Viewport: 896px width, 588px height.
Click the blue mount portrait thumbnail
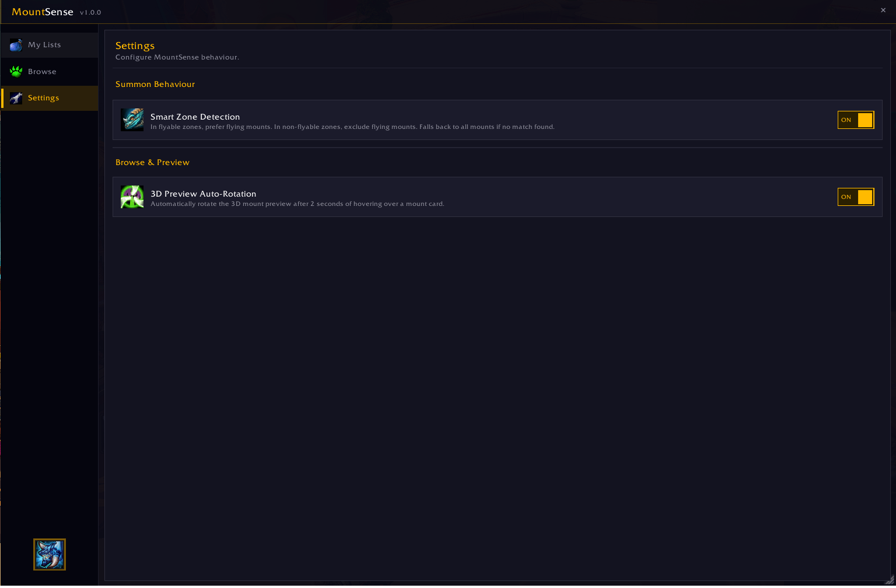coord(50,554)
